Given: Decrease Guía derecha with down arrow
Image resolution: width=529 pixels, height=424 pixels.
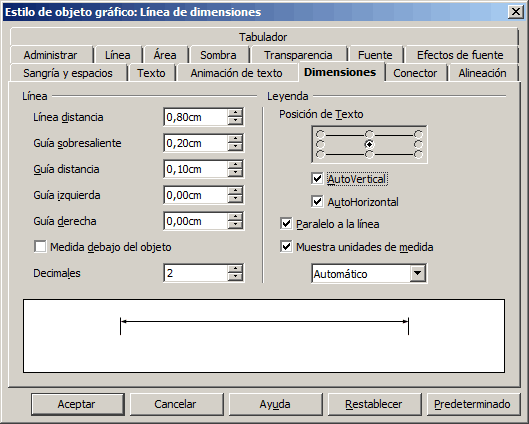Looking at the screenshot, I should tap(235, 224).
